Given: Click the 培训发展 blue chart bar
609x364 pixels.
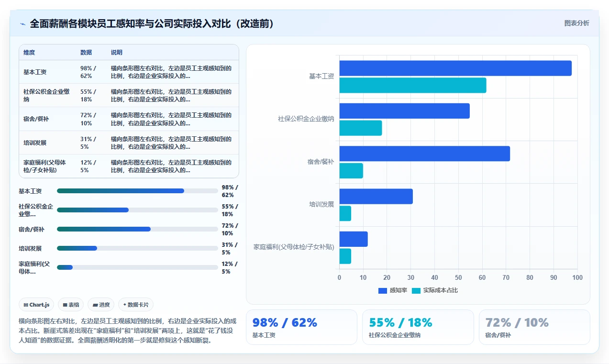Looking at the screenshot, I should pos(376,197).
